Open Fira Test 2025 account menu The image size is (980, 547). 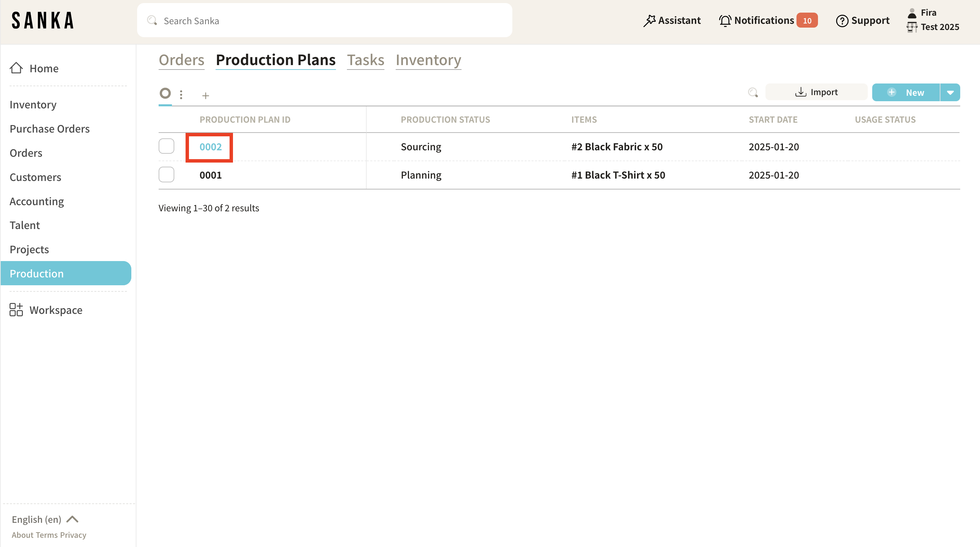coord(933,20)
